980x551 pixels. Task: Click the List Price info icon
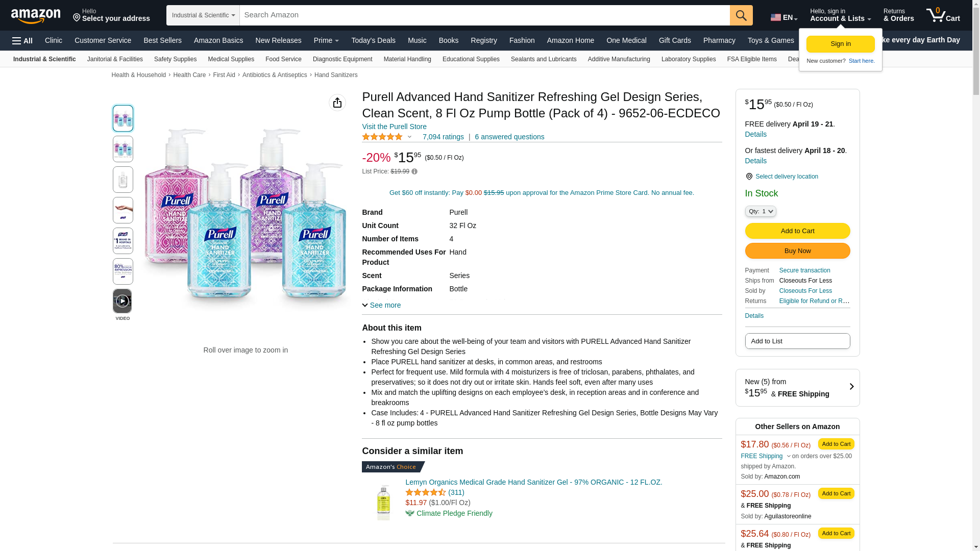(414, 172)
